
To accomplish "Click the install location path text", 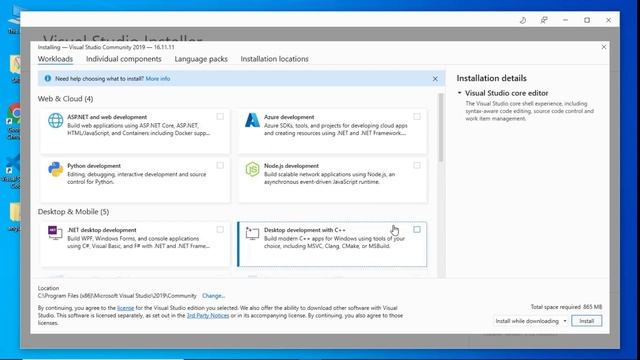I will coord(117,296).
